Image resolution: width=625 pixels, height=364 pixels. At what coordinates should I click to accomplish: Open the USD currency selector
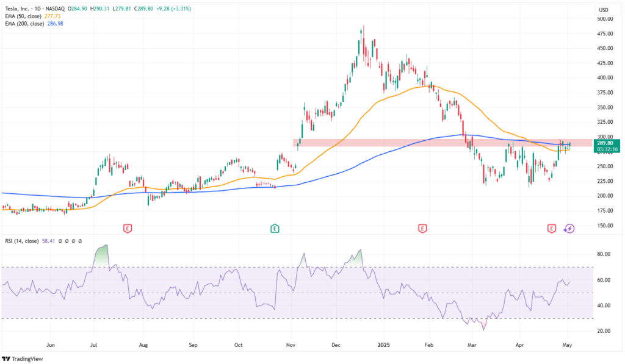coord(604,10)
